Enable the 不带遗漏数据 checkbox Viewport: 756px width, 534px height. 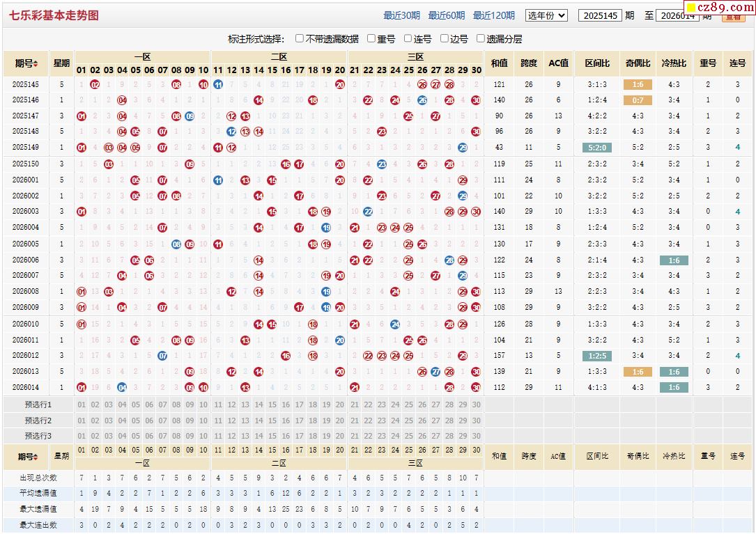tap(300, 39)
